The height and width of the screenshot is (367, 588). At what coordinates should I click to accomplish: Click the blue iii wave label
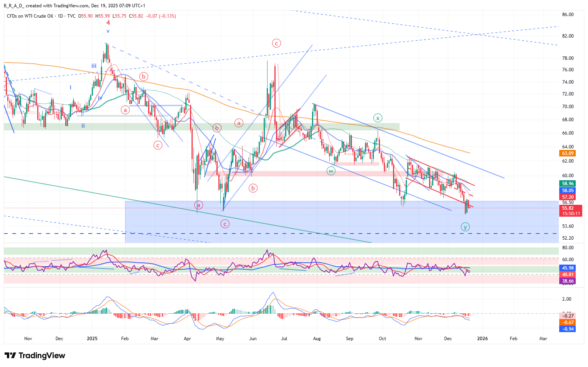click(94, 66)
